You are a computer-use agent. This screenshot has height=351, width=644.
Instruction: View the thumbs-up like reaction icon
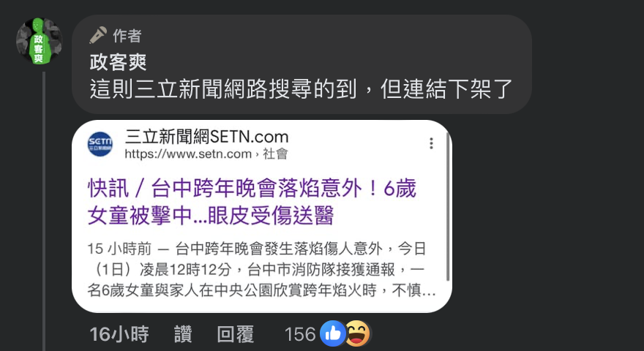333,333
